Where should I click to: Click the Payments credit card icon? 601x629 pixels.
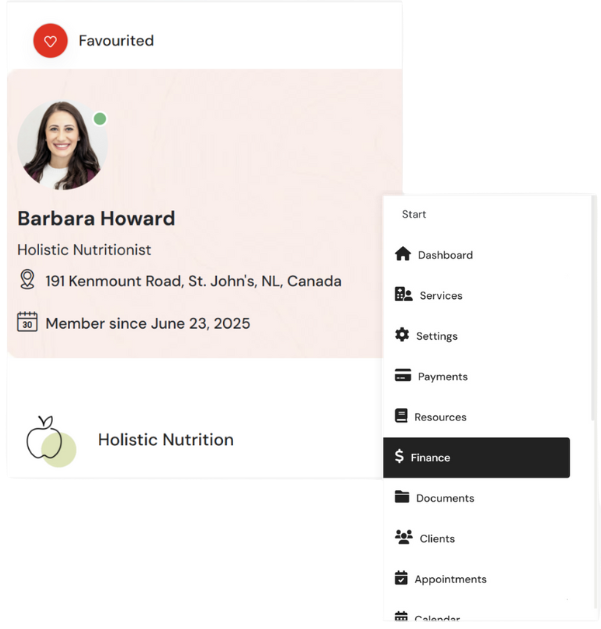click(x=403, y=375)
